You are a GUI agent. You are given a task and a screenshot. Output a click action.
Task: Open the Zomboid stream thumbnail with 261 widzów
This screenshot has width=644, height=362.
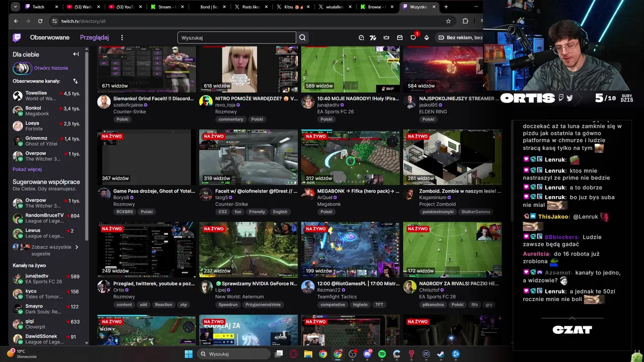point(452,157)
